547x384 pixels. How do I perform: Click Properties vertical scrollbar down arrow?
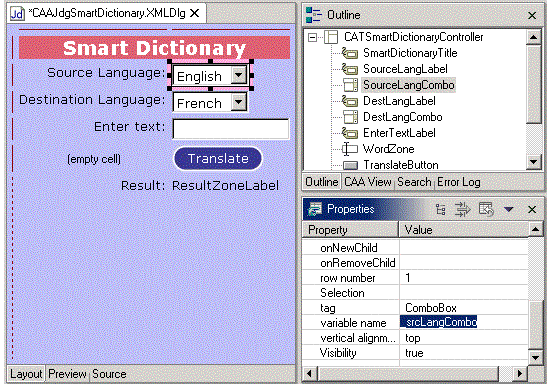(x=535, y=358)
